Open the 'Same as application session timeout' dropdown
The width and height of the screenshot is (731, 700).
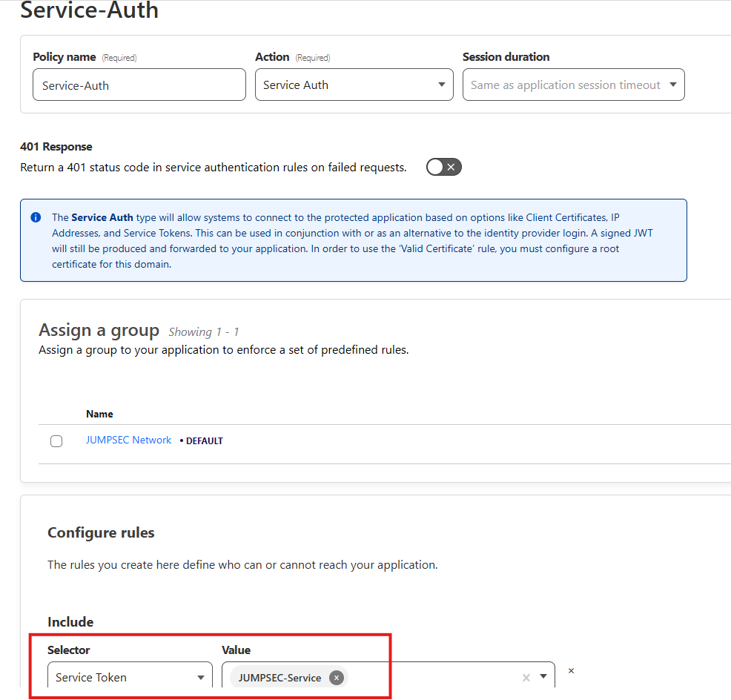tap(572, 85)
